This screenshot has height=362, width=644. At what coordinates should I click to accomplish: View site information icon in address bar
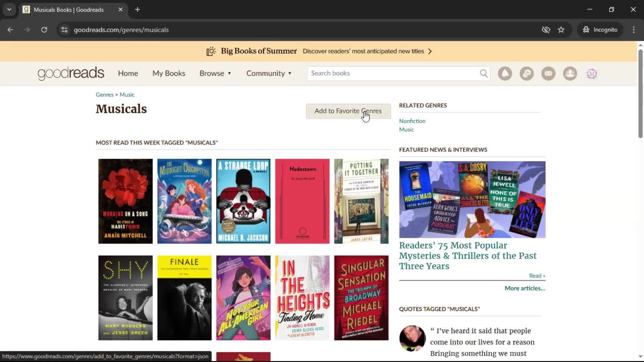[x=64, y=30]
